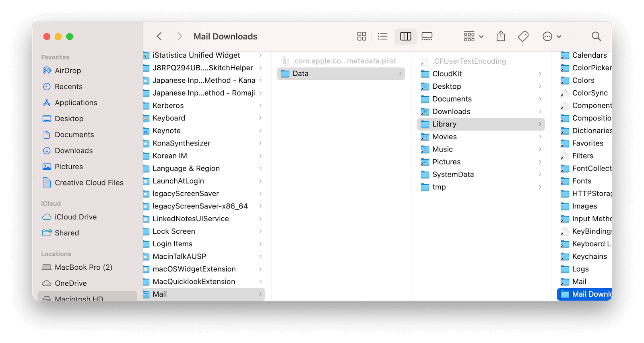
Task: Open the CloudKit folder
Action: click(x=481, y=74)
